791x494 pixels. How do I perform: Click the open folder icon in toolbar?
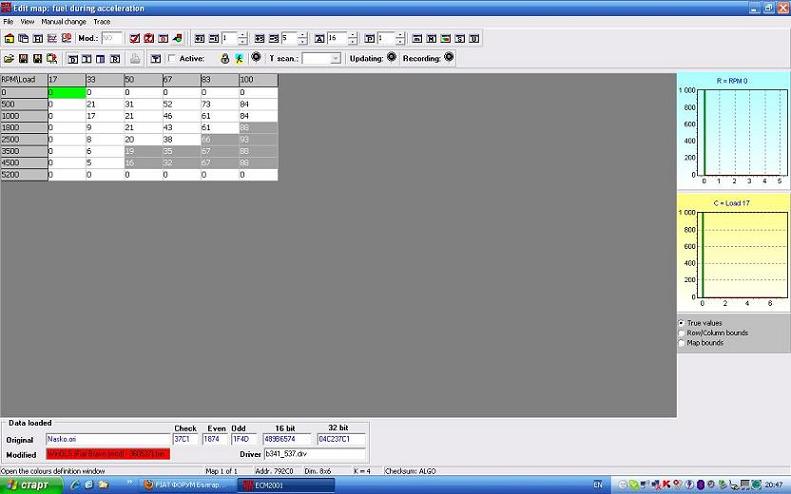click(9, 58)
